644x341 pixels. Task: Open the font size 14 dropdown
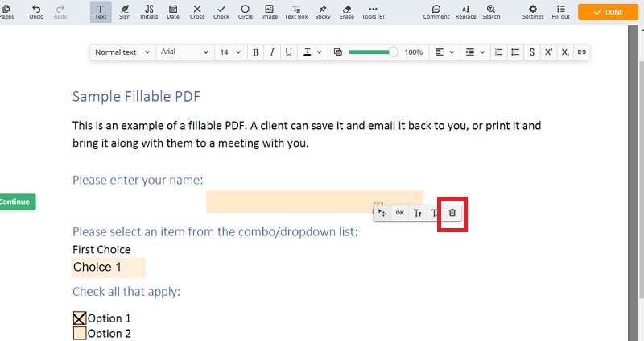click(230, 52)
